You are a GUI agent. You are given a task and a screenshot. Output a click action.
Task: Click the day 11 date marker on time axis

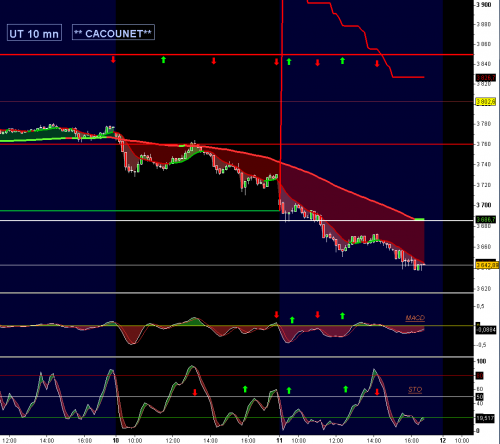(279, 440)
